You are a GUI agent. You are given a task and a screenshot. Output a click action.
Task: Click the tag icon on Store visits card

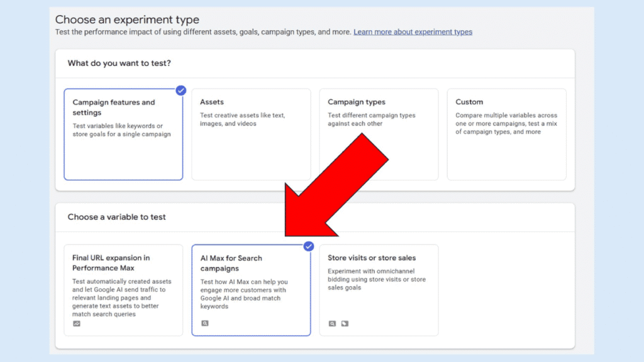[345, 323]
